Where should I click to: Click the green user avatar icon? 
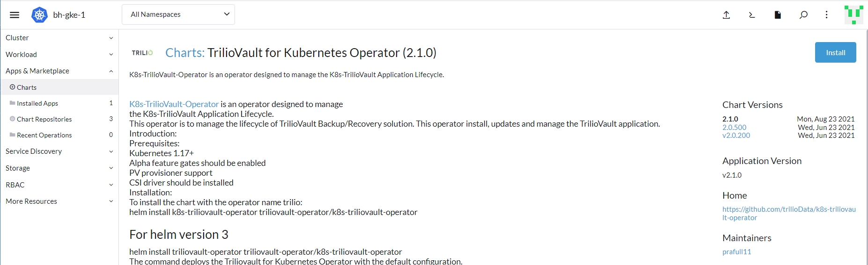tap(853, 15)
